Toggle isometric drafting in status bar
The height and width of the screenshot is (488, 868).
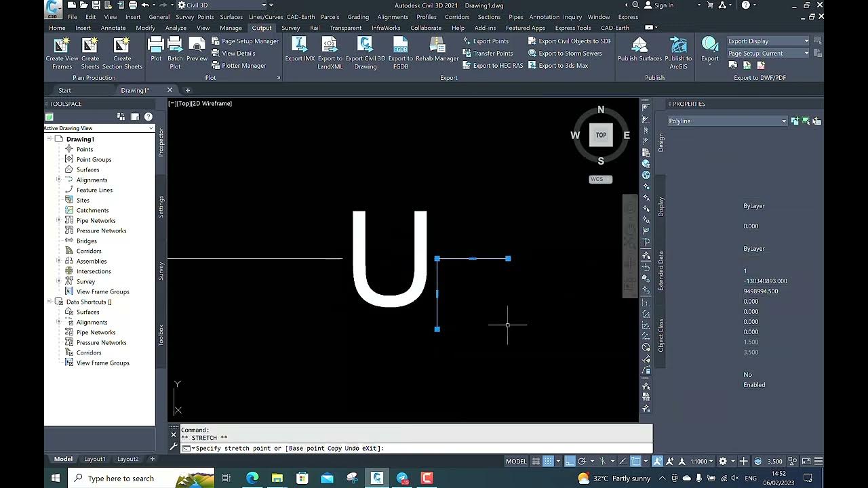tap(602, 461)
